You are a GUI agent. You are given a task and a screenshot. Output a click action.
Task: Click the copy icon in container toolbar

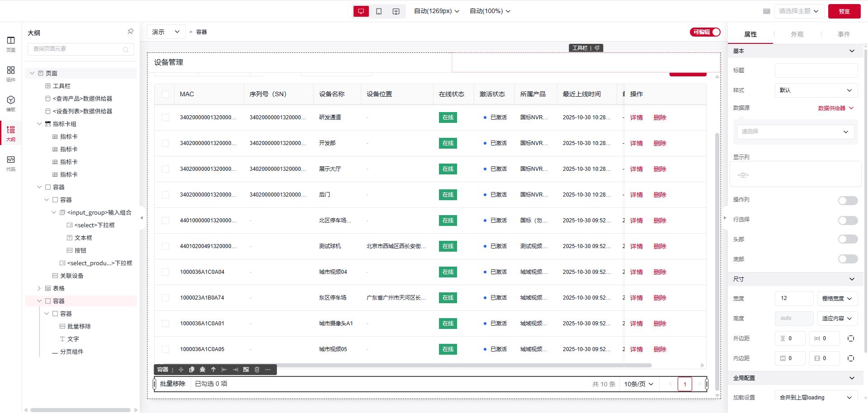[192, 370]
